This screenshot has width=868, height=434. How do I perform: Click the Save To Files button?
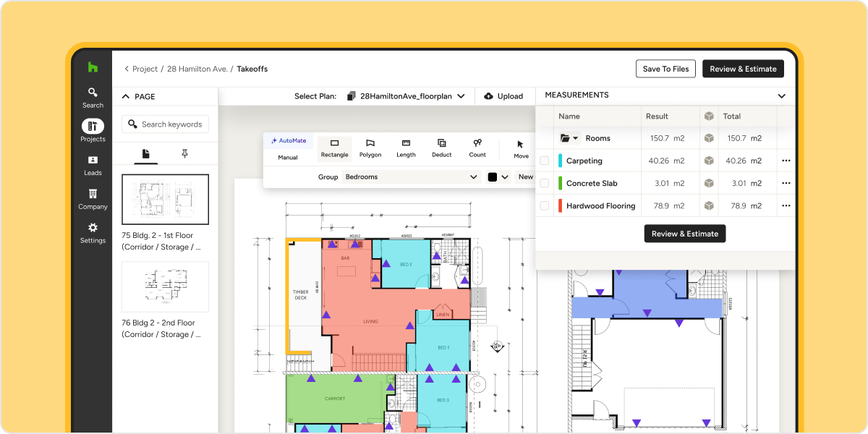pyautogui.click(x=665, y=69)
